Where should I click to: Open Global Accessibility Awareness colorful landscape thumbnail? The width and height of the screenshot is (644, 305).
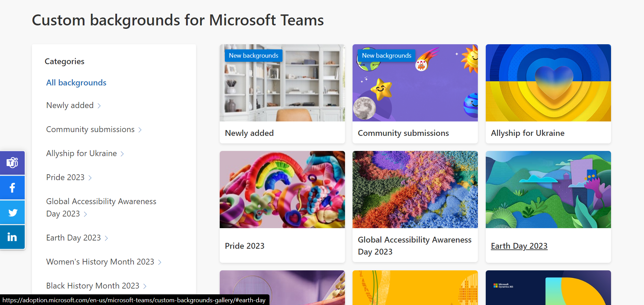tap(415, 189)
